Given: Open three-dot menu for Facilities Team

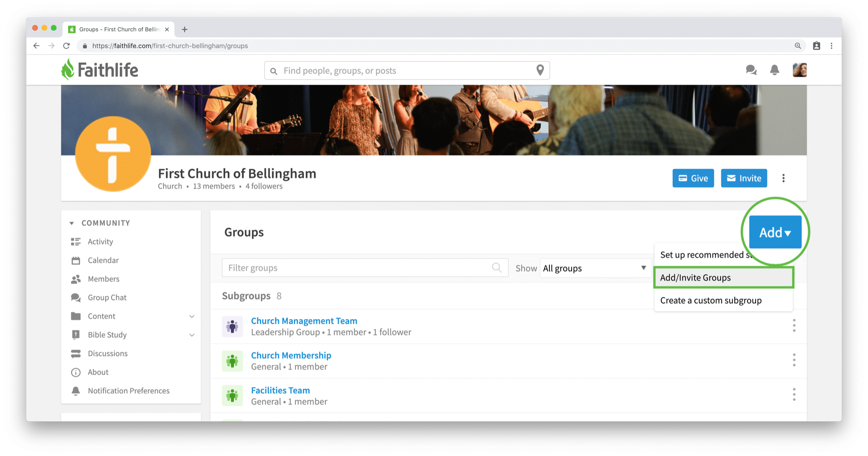Looking at the screenshot, I should (794, 395).
